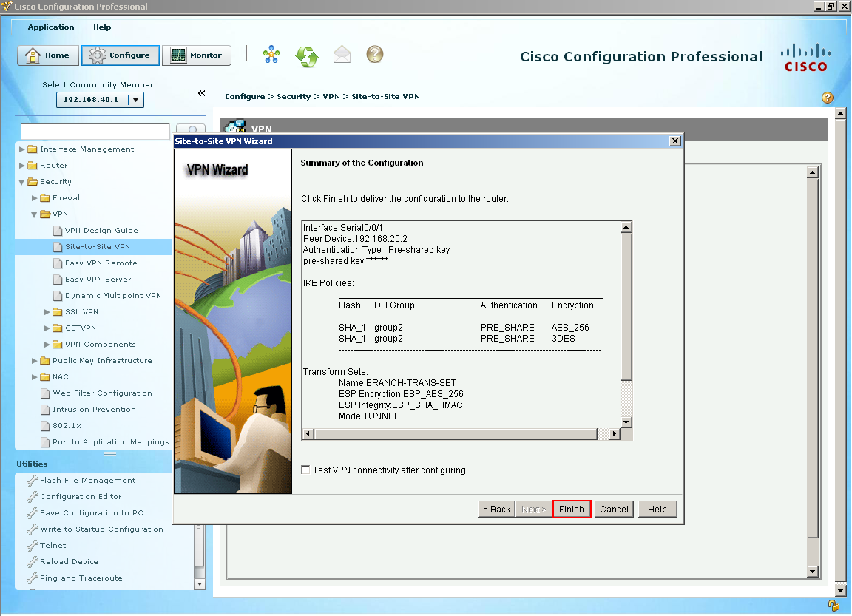
Task: Click the Dynamic Multipoint VPN page icon
Action: (x=58, y=296)
